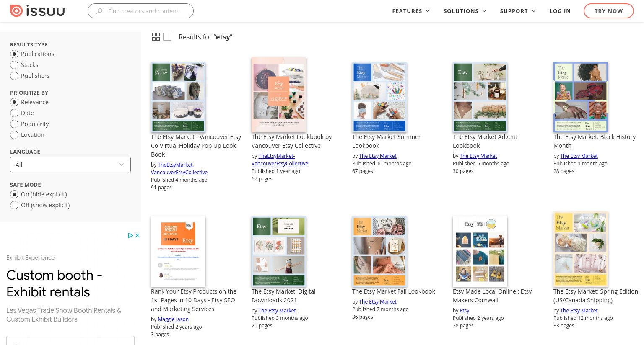Open publisher link under Summer Lookbook
644x345 pixels.
point(378,156)
